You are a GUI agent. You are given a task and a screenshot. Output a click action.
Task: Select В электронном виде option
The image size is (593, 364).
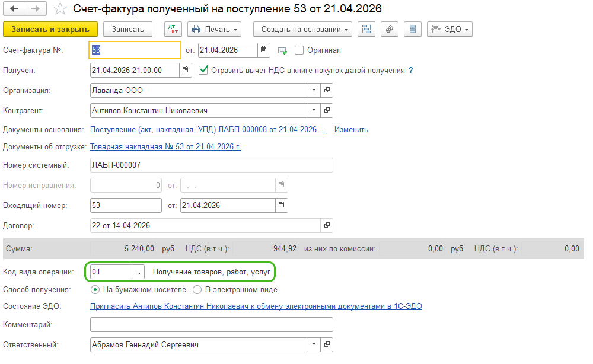click(x=197, y=289)
